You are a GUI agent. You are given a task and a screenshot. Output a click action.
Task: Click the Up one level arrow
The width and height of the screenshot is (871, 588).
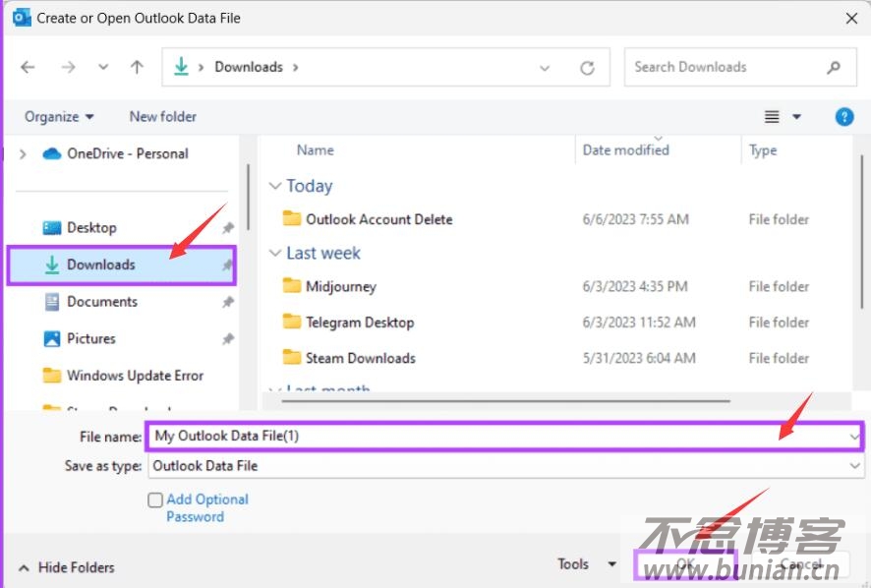(x=137, y=68)
